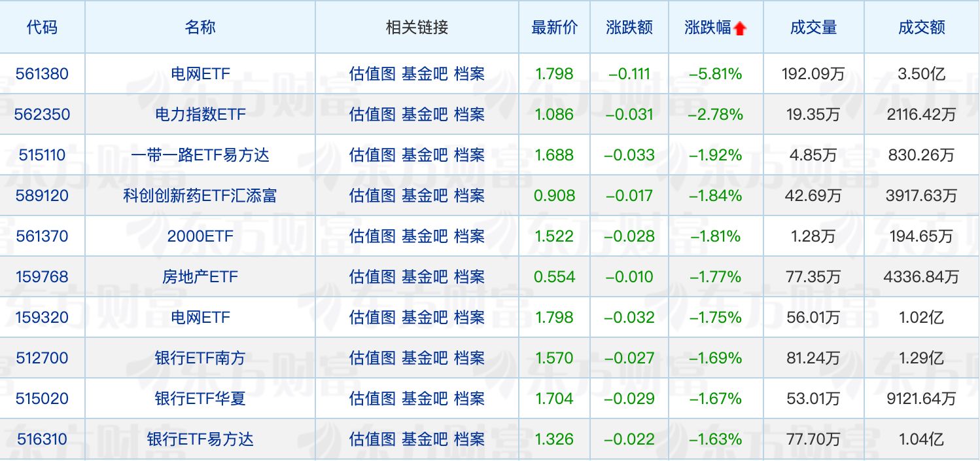Image resolution: width=980 pixels, height=461 pixels.
Task: Click fund code 561380
Action: (43, 74)
